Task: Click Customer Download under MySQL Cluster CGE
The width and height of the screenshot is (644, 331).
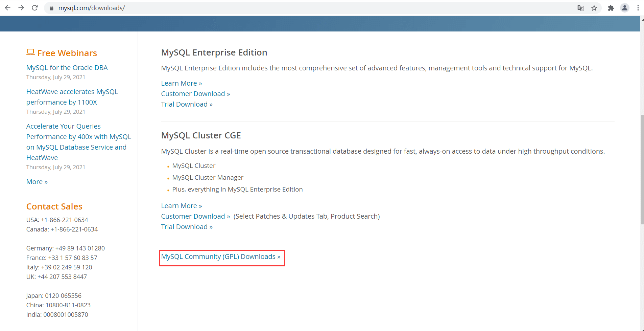Action: coord(195,216)
